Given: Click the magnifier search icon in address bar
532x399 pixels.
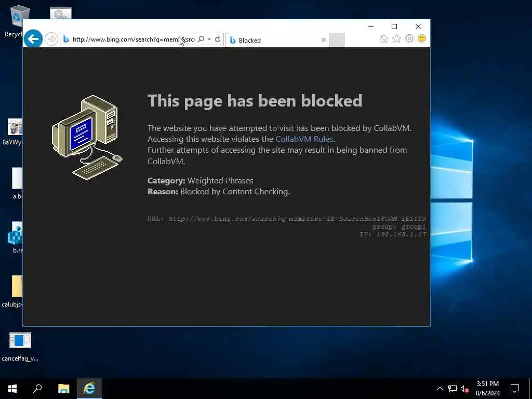Looking at the screenshot, I should [x=201, y=39].
